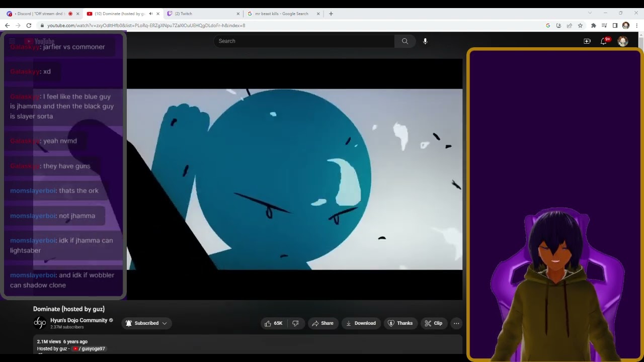Image resolution: width=644 pixels, height=362 pixels.
Task: Click the video title Dominate (hosted by guz)
Action: point(69,309)
